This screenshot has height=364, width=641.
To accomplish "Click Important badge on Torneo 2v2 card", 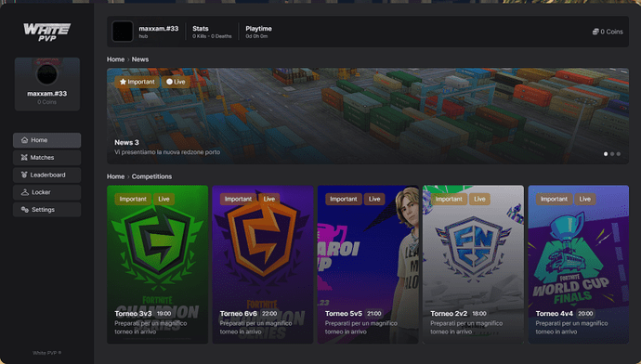I will pyautogui.click(x=449, y=199).
